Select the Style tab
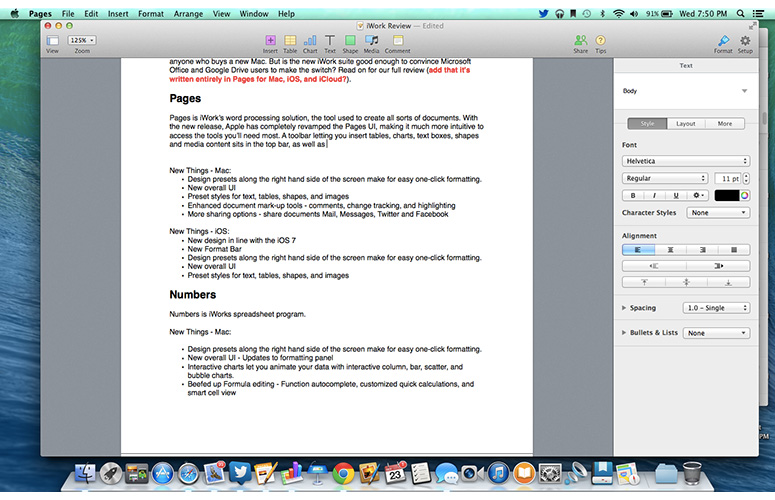The width and height of the screenshot is (775, 500). [x=647, y=124]
